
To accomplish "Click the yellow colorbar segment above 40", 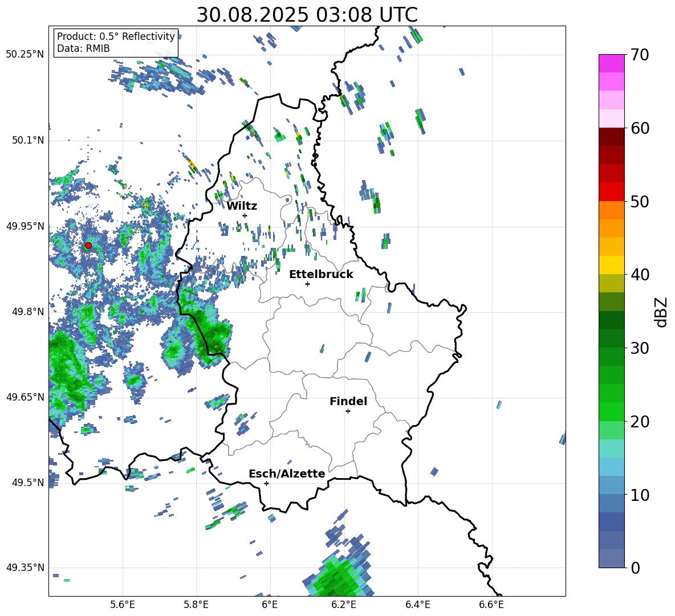I will [611, 265].
